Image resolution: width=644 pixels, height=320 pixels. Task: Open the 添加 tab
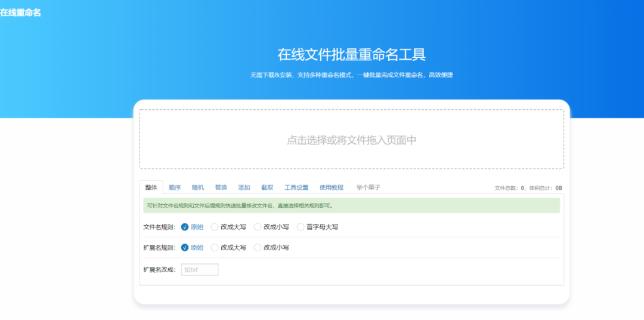click(244, 187)
